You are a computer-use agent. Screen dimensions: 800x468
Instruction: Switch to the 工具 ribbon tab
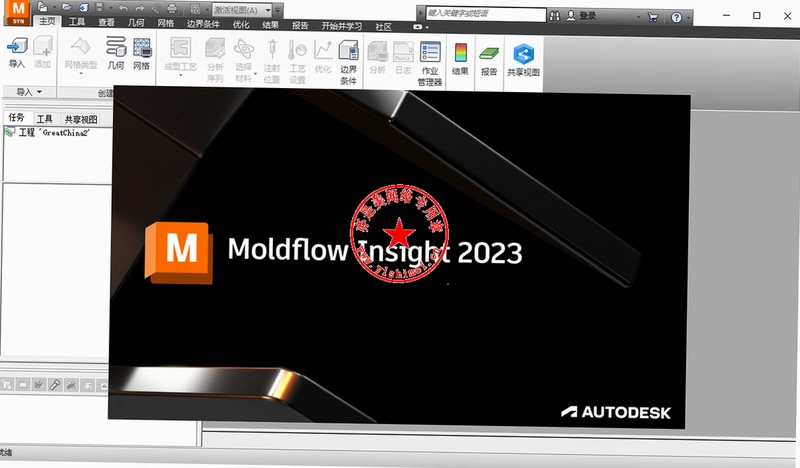coord(77,22)
